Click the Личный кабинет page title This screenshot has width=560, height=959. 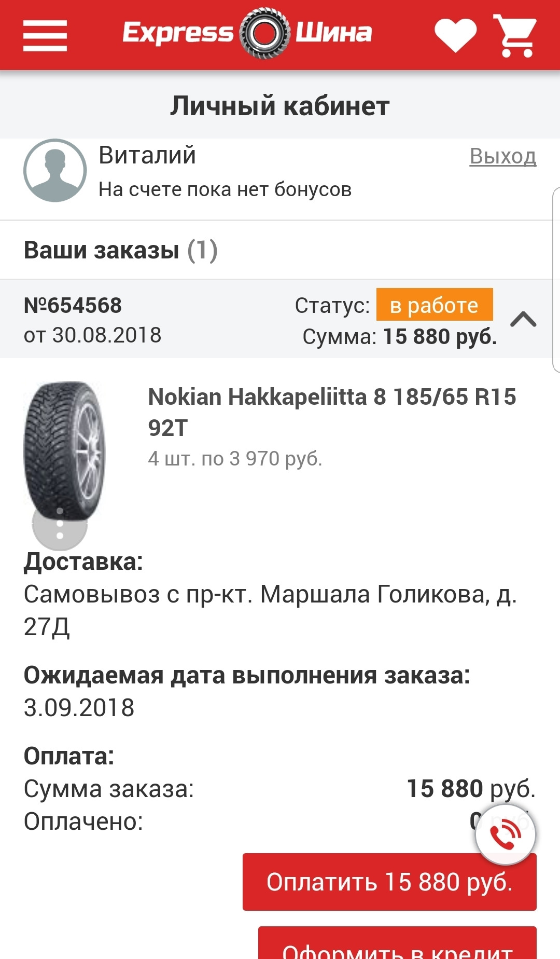(x=280, y=106)
